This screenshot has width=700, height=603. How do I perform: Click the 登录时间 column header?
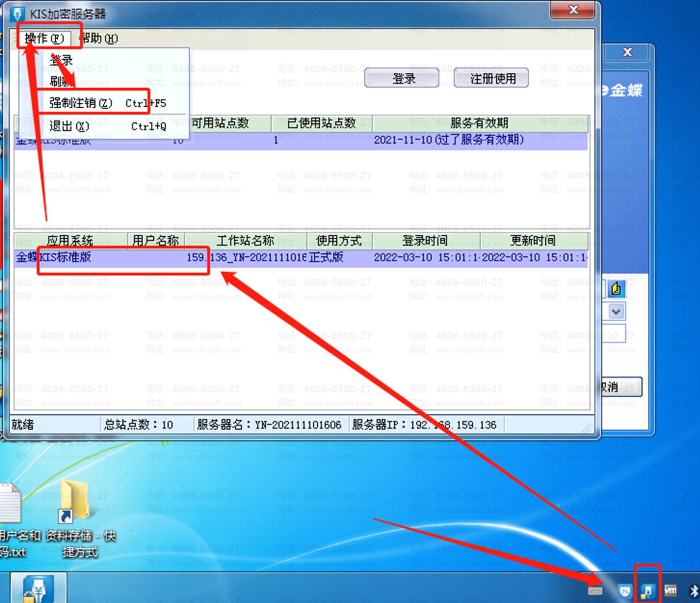425,241
